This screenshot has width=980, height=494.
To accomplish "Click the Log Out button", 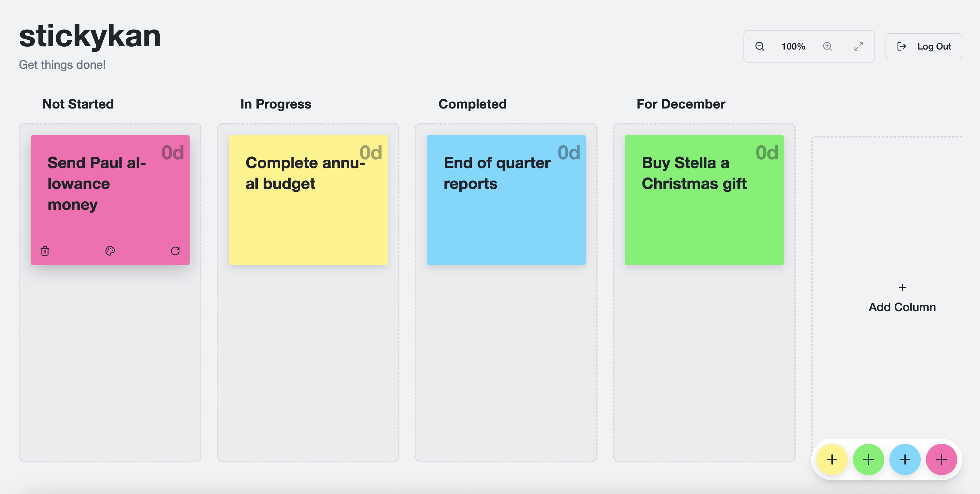I will pos(924,46).
